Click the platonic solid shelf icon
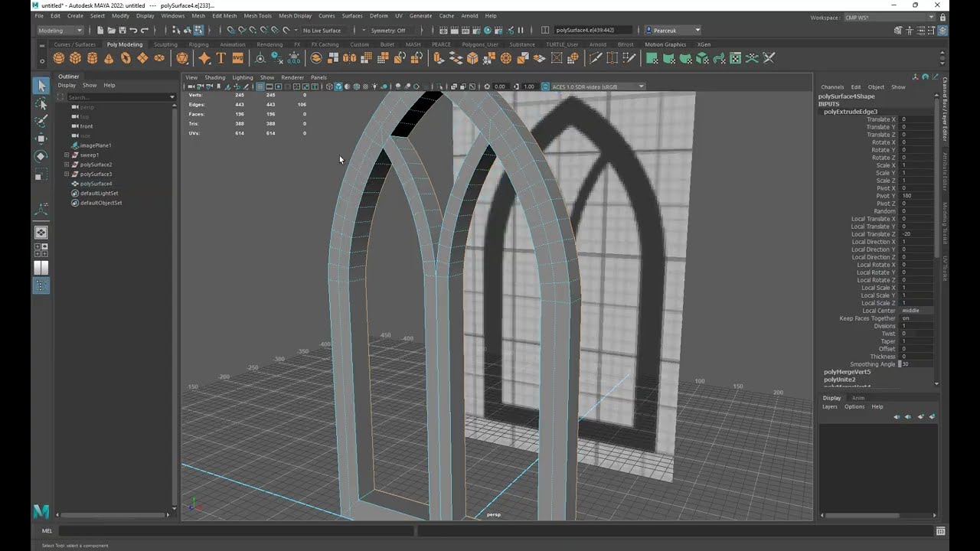 pyautogui.click(x=182, y=58)
